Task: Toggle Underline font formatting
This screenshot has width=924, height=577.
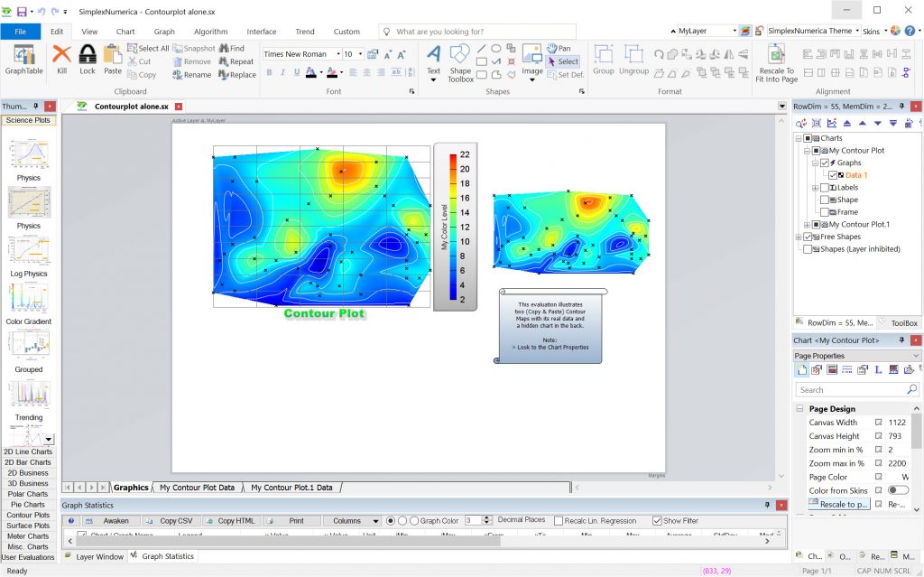Action: (x=296, y=72)
